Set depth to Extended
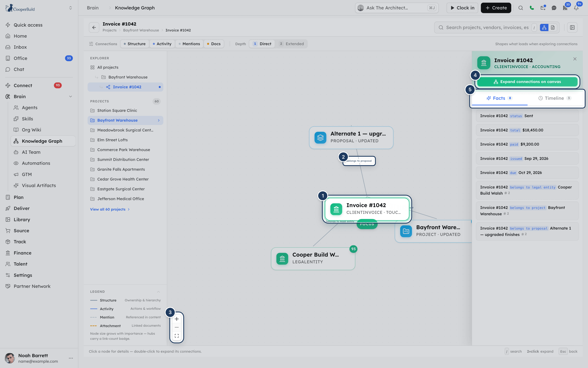 pos(291,44)
